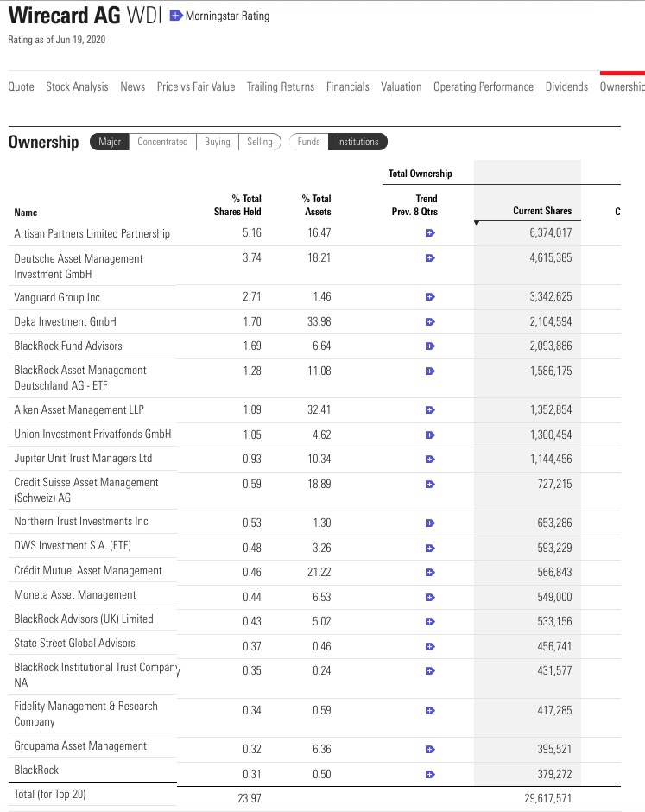Click Vanguard Group Inc trend arrow icon

point(430,297)
